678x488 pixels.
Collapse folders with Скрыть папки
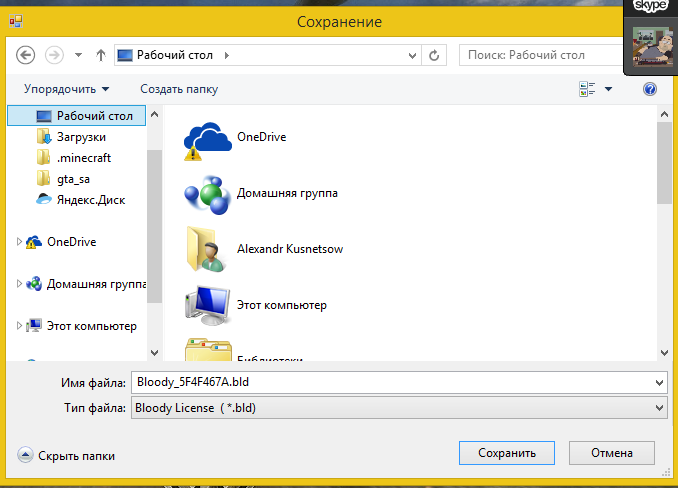pos(66,456)
